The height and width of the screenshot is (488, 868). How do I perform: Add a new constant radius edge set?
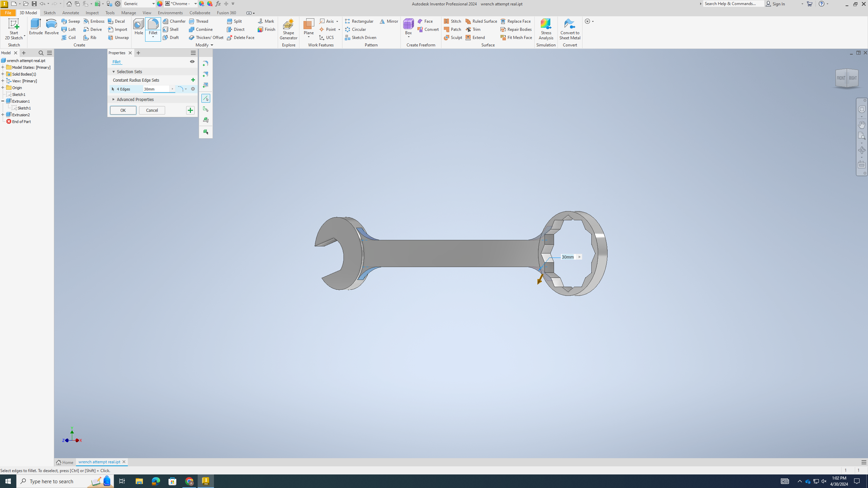[x=193, y=80]
